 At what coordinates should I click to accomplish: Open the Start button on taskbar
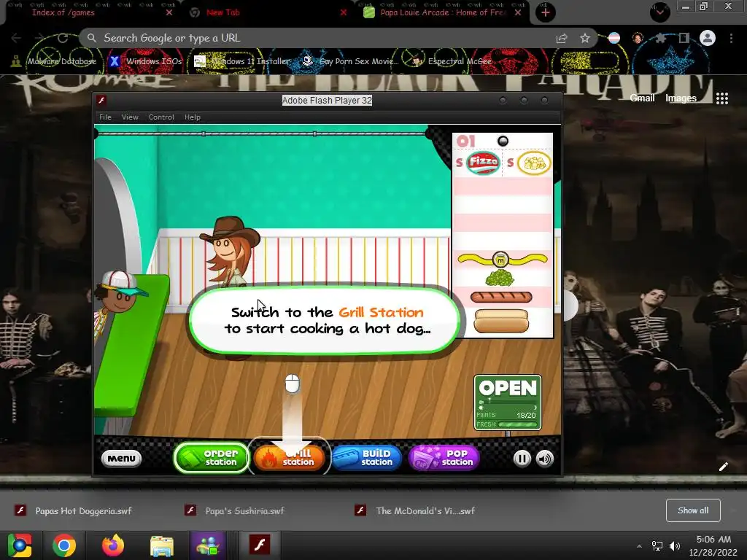[x=19, y=545]
